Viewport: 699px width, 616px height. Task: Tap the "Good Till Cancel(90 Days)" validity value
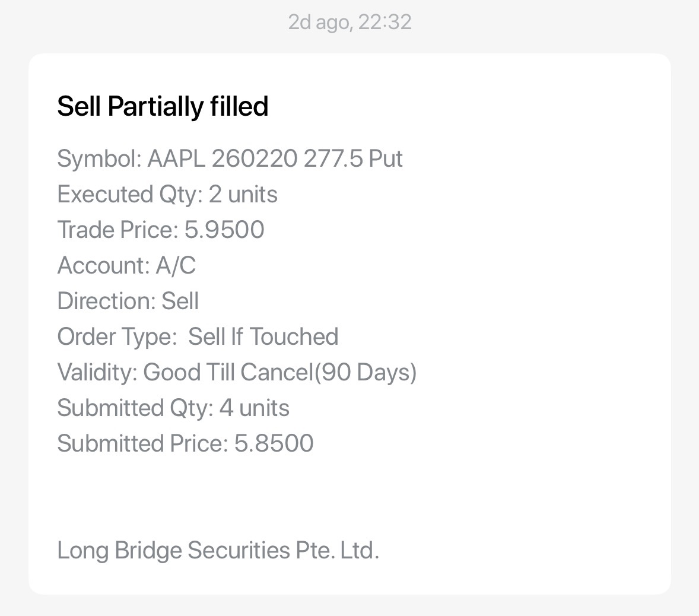tap(280, 372)
